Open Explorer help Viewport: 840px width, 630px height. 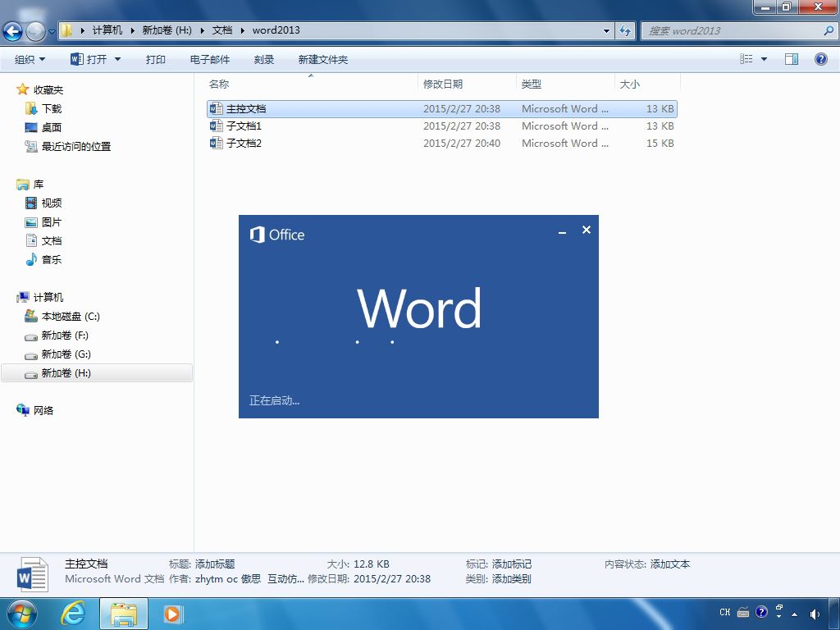coord(820,59)
